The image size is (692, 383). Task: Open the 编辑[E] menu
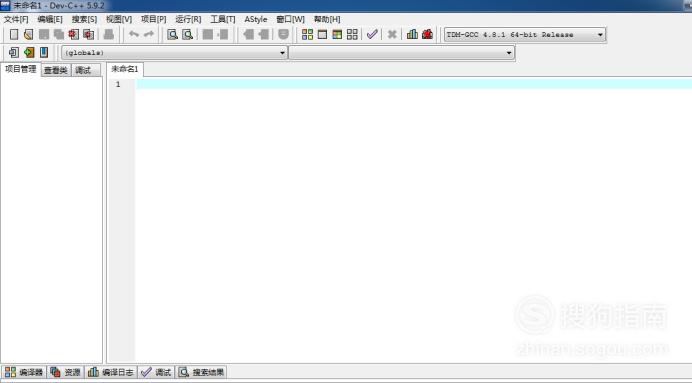pos(50,19)
